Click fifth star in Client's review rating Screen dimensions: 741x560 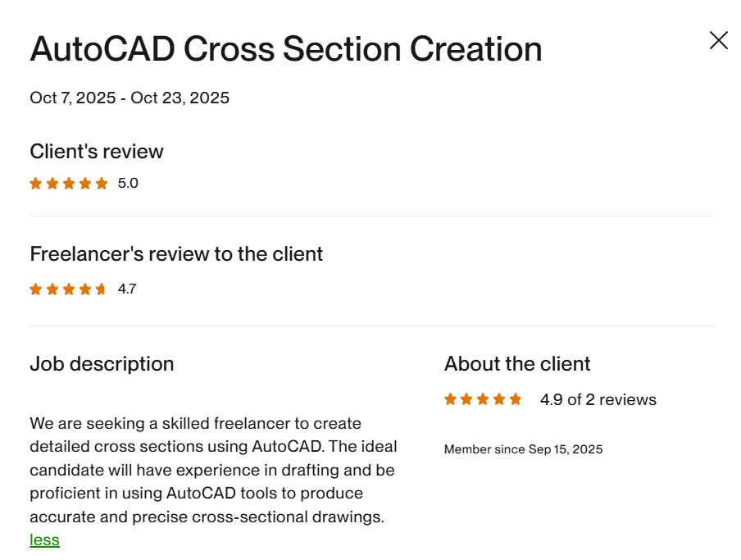click(x=102, y=184)
